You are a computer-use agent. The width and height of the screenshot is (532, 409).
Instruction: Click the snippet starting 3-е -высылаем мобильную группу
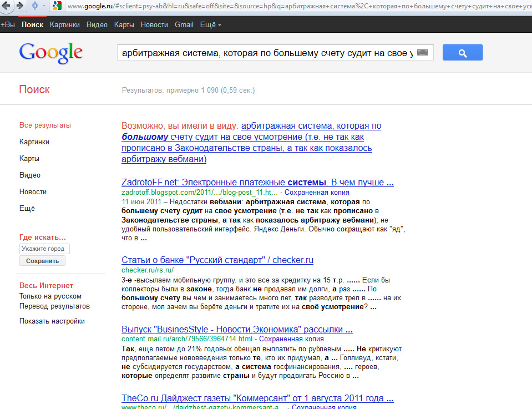coord(261,293)
